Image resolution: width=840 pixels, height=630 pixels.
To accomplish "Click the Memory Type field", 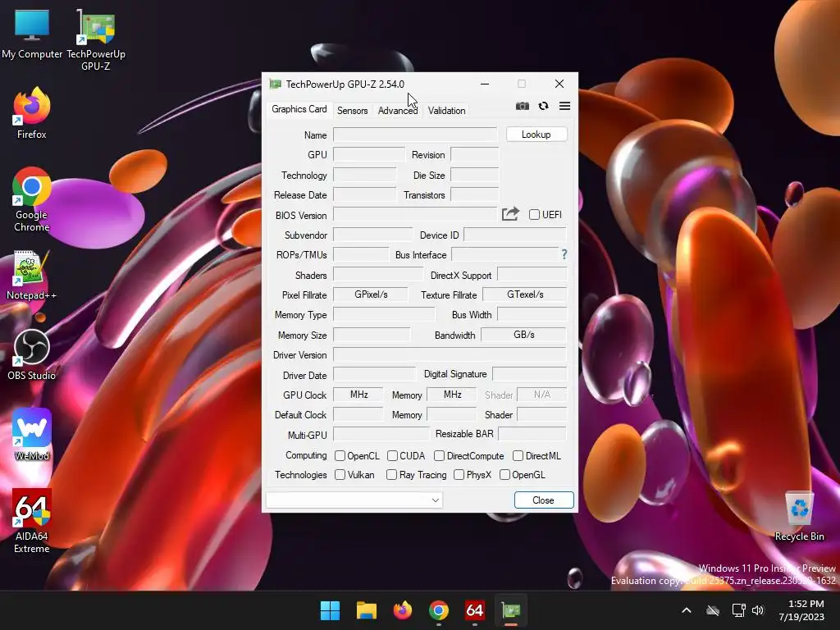I will click(384, 314).
